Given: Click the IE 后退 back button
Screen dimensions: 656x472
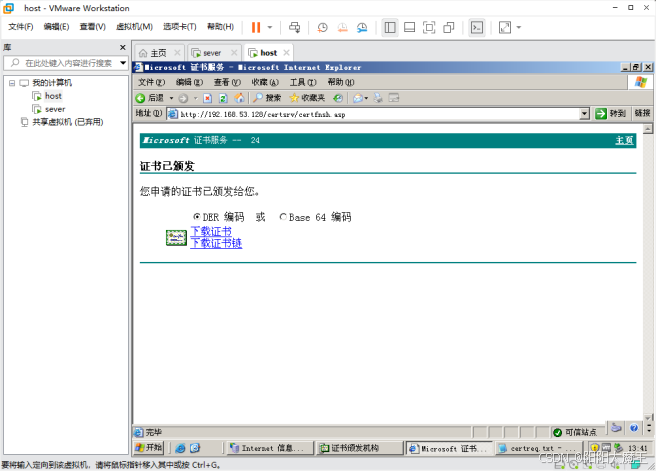Looking at the screenshot, I should tap(150, 98).
